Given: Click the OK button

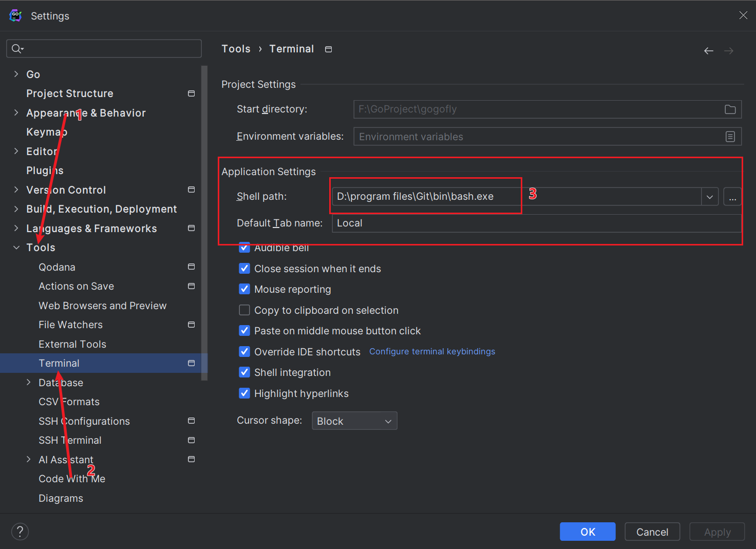Looking at the screenshot, I should coord(588,532).
